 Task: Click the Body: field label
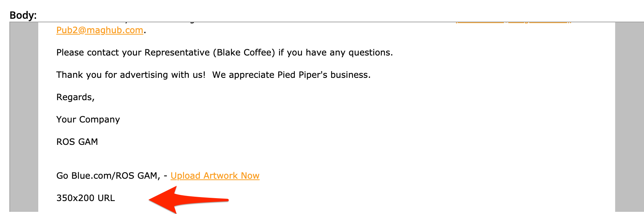23,15
